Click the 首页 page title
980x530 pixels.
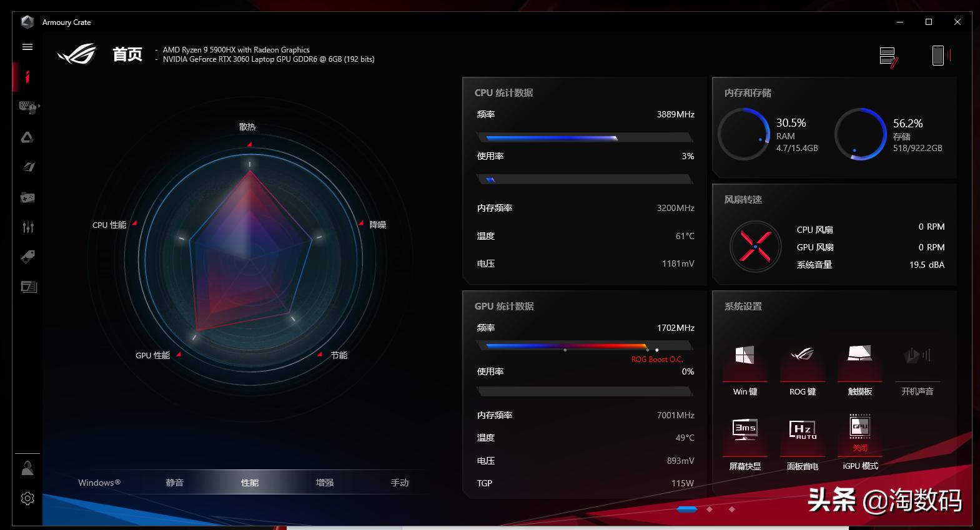point(127,54)
